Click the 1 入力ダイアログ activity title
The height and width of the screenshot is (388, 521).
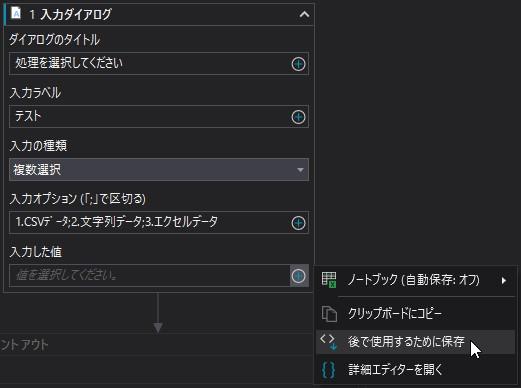click(x=70, y=14)
